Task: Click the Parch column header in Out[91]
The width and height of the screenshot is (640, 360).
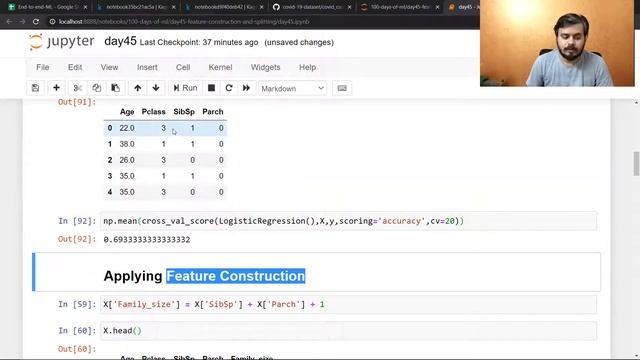Action: 213,112
